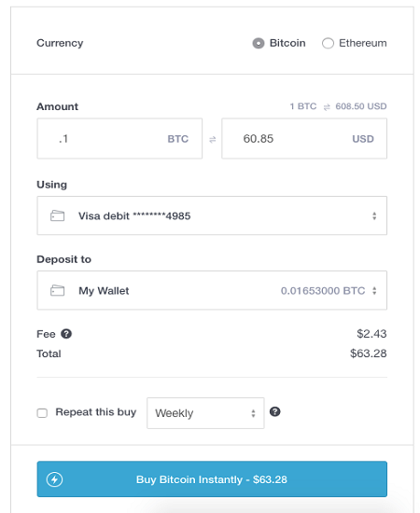The height and width of the screenshot is (513, 420).
Task: Select the Ethereum radio button
Action: [328, 43]
